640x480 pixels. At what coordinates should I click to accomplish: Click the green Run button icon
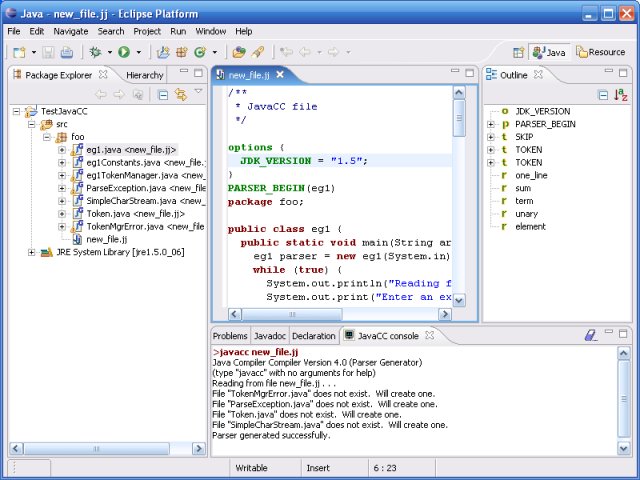[x=124, y=52]
